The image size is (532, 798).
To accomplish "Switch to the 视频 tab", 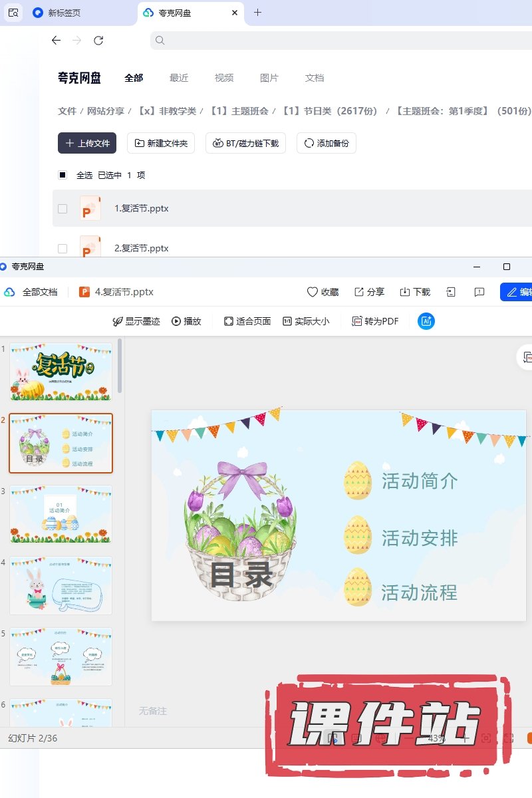I will pos(224,78).
